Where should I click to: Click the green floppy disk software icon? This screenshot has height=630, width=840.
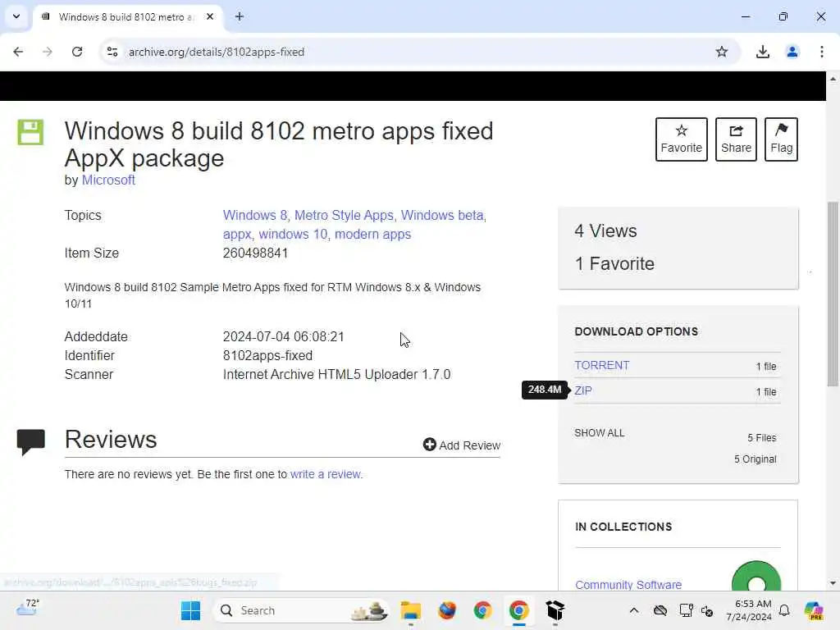30,132
